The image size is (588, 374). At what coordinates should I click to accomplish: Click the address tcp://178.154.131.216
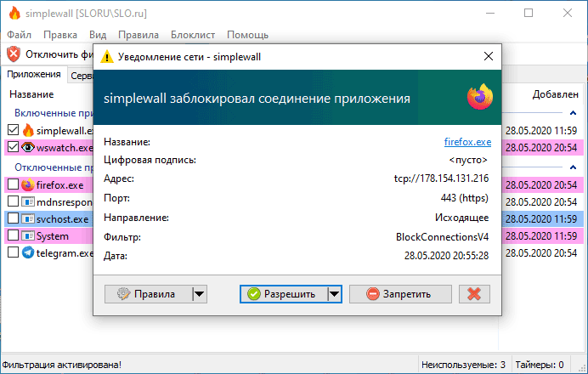pos(441,178)
